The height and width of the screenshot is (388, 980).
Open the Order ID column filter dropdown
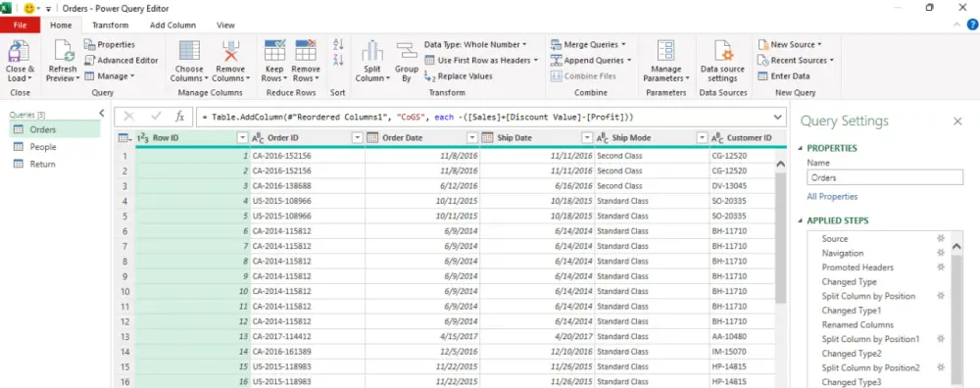point(358,138)
